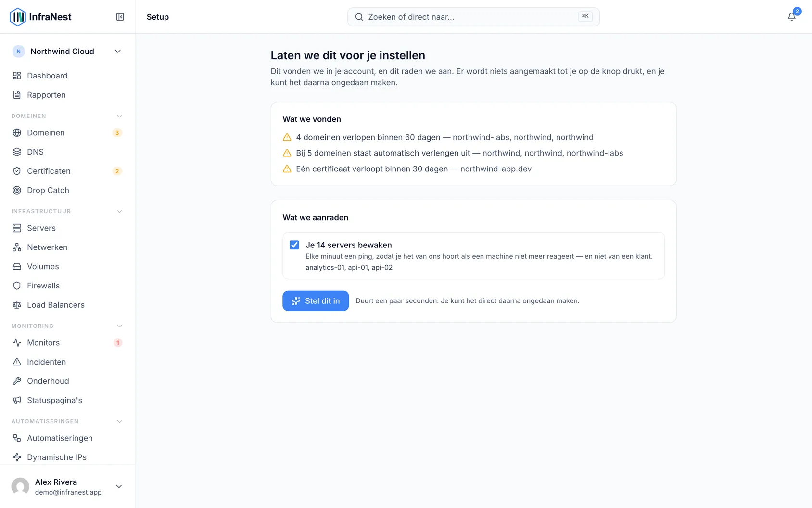812x508 pixels.
Task: Click the Dashboard grid icon
Action: coord(17,76)
